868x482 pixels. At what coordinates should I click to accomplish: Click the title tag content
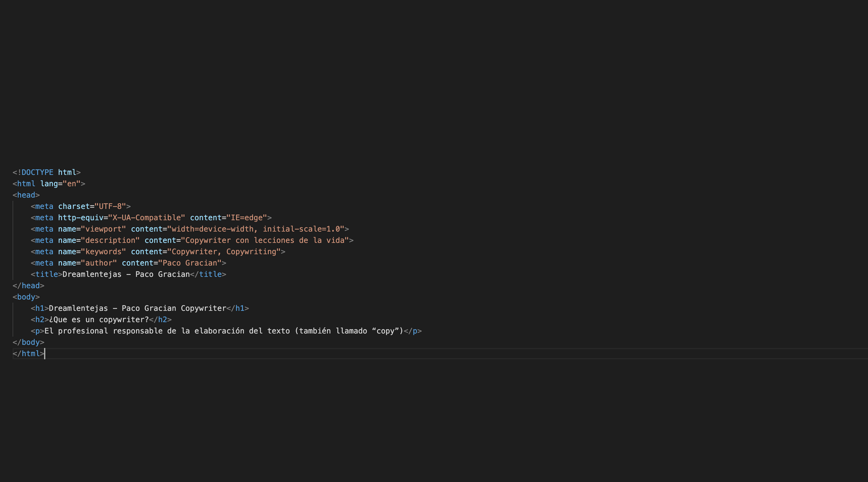125,274
